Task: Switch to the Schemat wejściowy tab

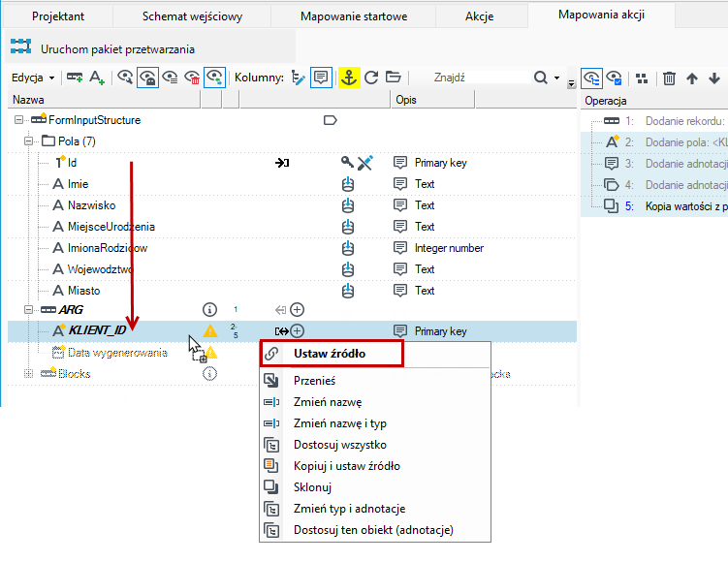Action: click(192, 16)
